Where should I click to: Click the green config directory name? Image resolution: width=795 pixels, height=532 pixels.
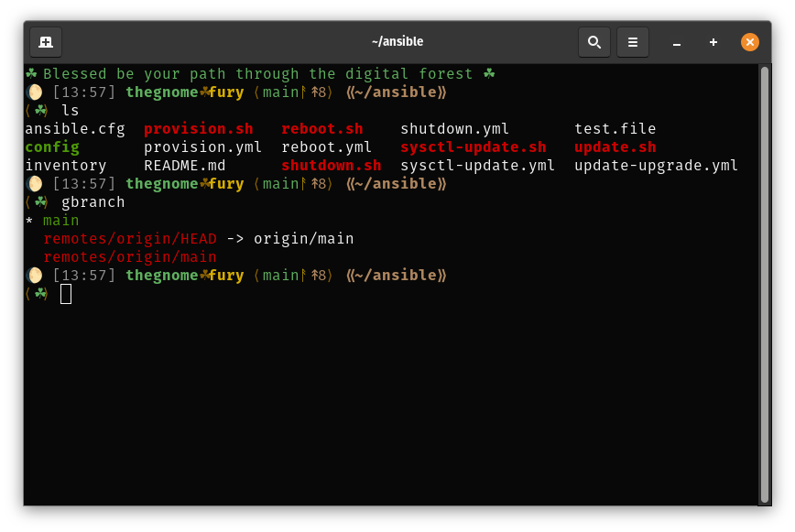coord(52,147)
